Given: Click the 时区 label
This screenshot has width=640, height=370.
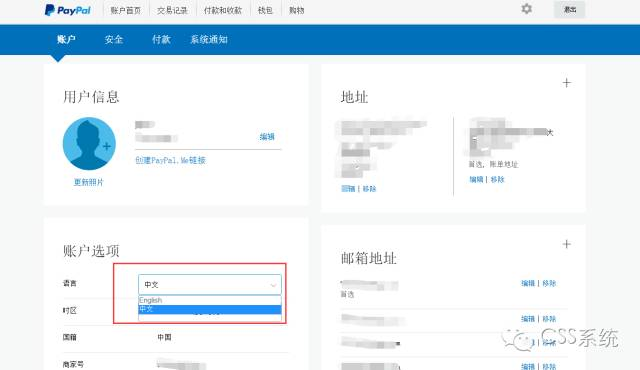Looking at the screenshot, I should [x=70, y=310].
